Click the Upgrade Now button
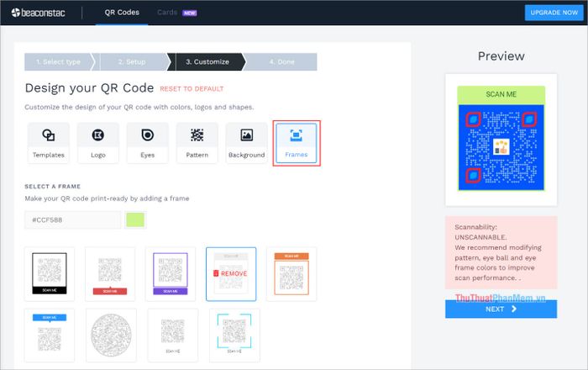This screenshot has width=588, height=370. [x=554, y=13]
